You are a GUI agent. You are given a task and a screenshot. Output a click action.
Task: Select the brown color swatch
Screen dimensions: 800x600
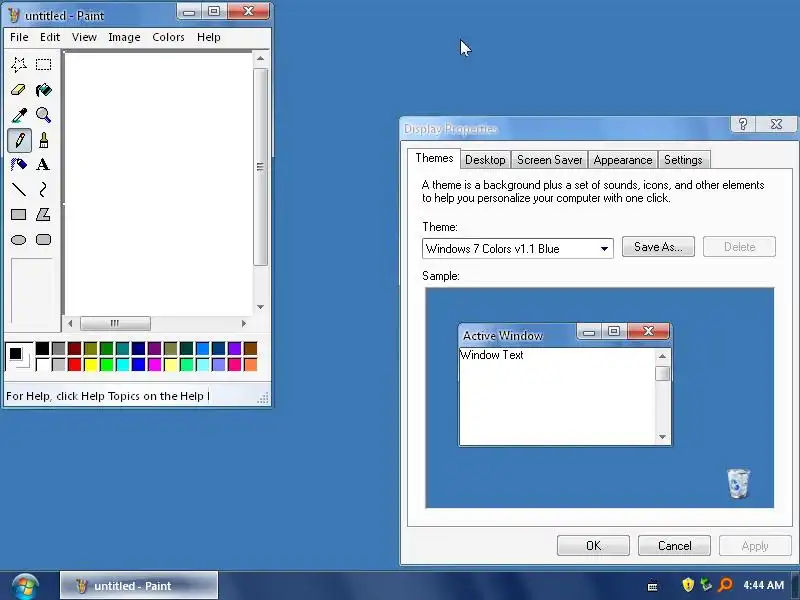(x=250, y=348)
